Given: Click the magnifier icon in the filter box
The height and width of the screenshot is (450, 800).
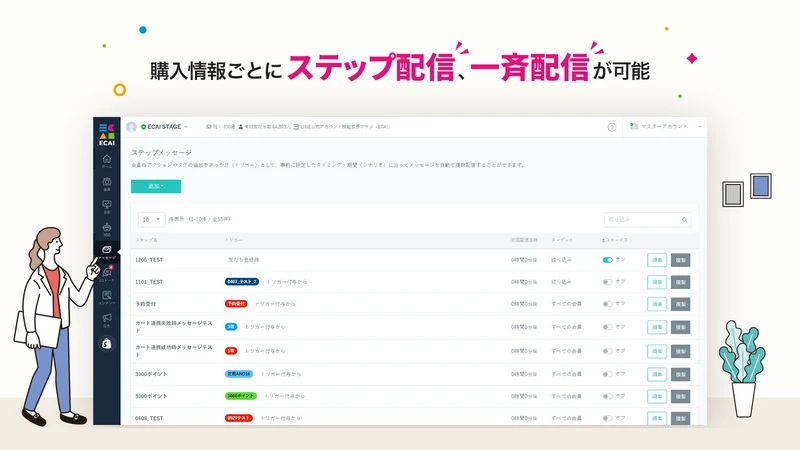Looking at the screenshot, I should (x=685, y=220).
